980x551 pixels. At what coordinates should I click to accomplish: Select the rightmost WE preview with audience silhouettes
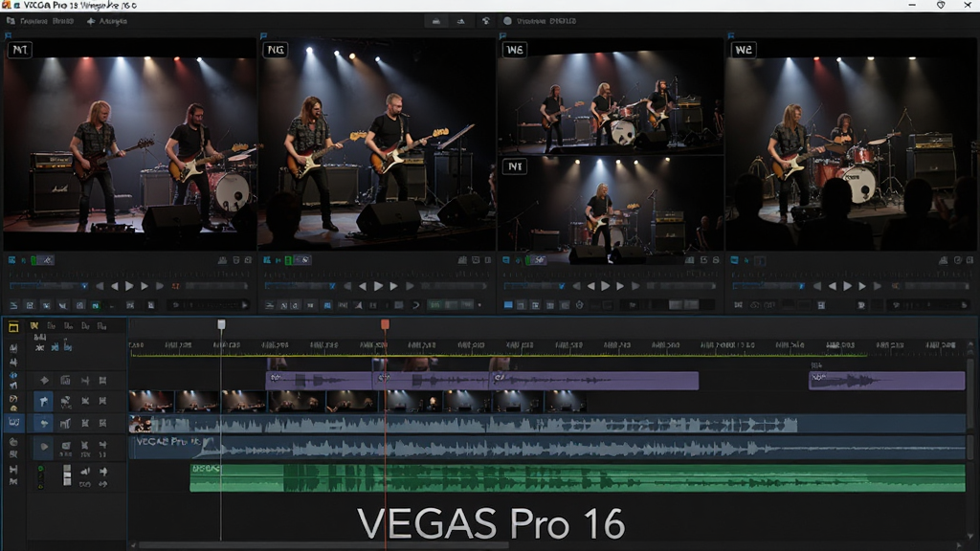[x=851, y=144]
